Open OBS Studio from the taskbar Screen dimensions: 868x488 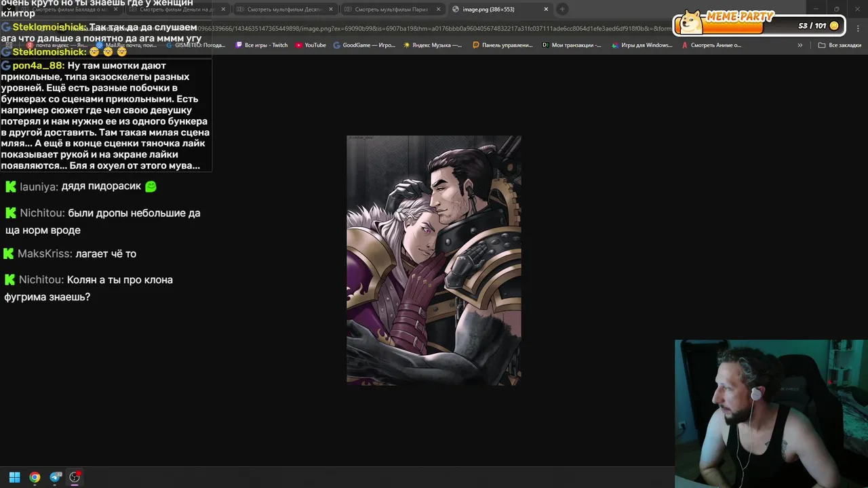[75, 477]
